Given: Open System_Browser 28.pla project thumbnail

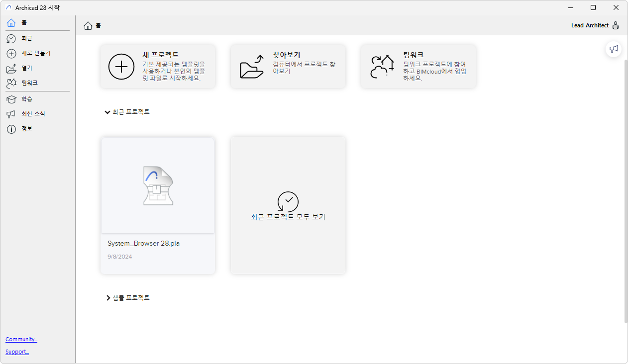Looking at the screenshot, I should [x=158, y=185].
